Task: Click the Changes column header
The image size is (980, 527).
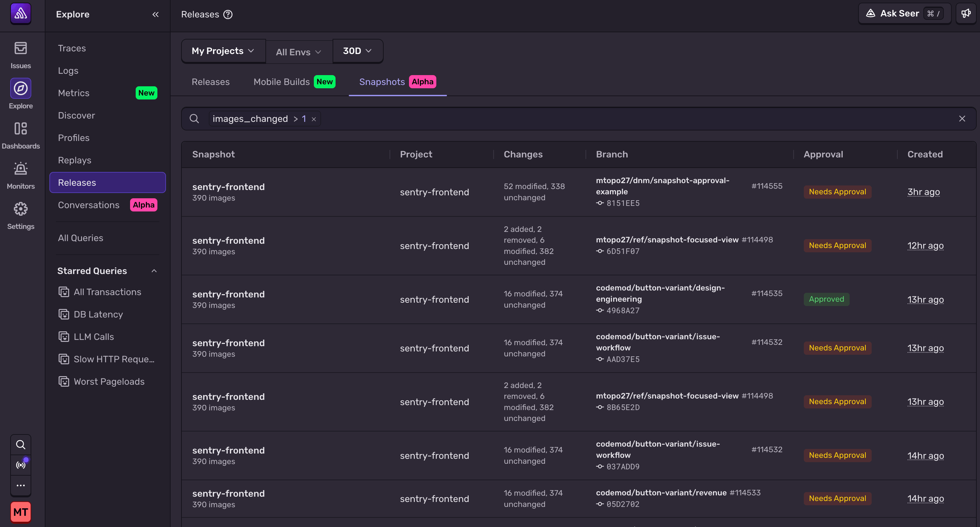Action: 523,154
